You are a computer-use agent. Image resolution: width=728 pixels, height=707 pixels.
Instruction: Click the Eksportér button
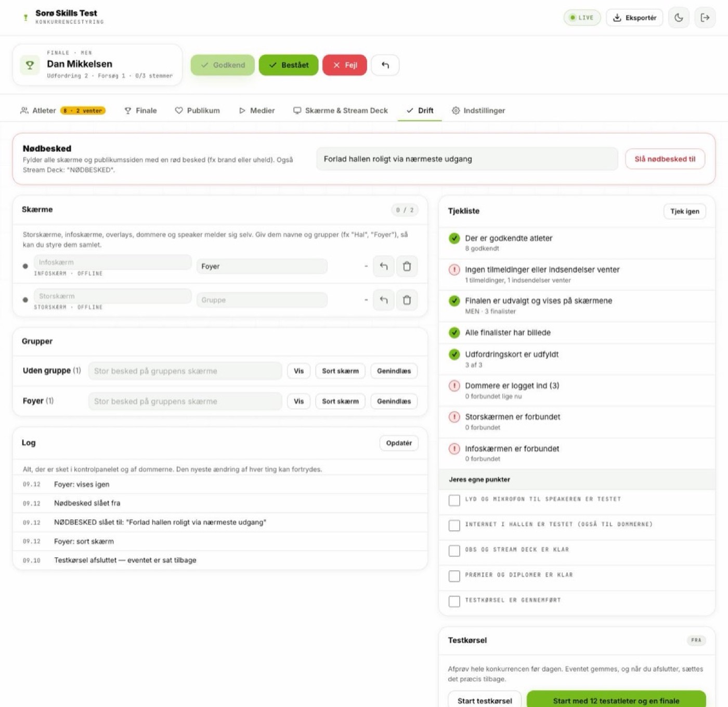click(x=634, y=18)
